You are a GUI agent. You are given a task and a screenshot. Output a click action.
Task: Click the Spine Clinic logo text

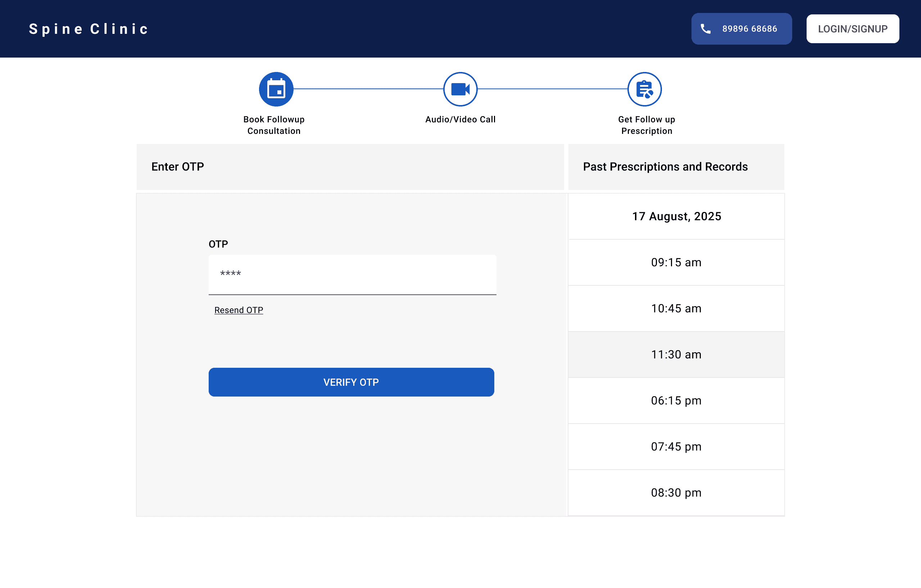click(89, 29)
